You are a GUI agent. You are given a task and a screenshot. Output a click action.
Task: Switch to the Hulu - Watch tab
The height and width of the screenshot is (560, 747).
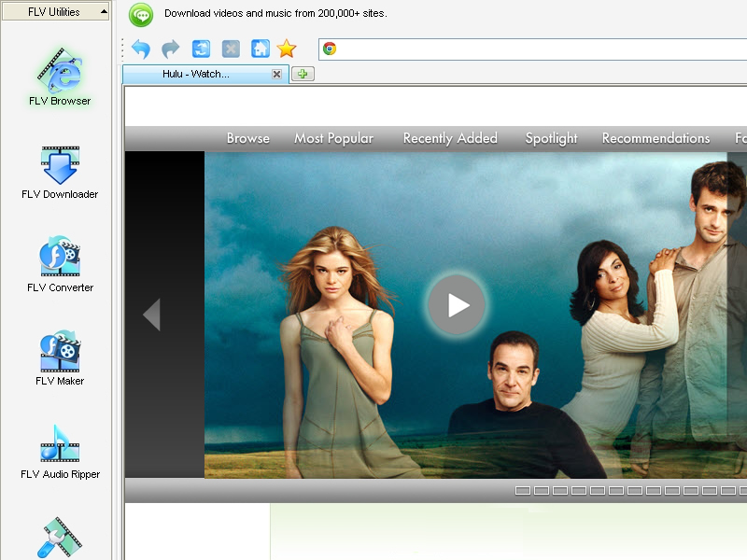pos(196,75)
